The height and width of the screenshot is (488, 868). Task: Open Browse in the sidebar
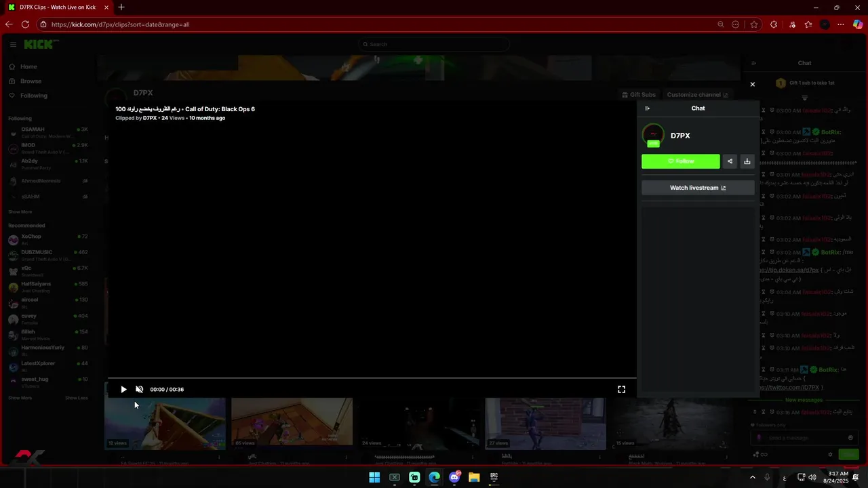click(x=31, y=81)
